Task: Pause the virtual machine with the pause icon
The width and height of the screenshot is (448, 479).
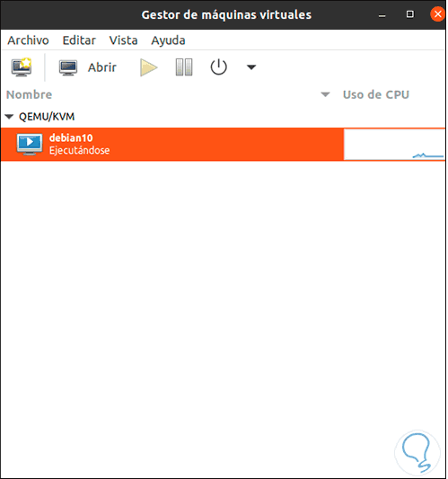Action: pyautogui.click(x=184, y=67)
